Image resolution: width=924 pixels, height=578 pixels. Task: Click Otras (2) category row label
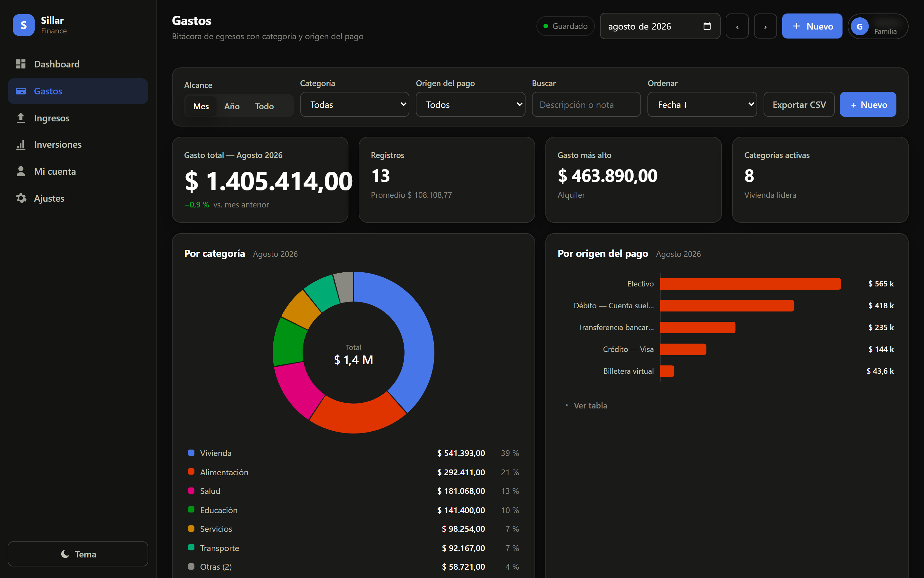point(216,566)
